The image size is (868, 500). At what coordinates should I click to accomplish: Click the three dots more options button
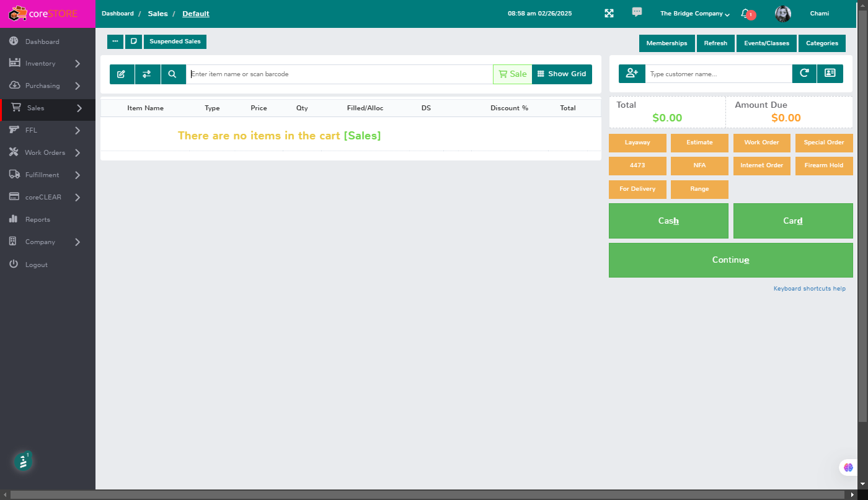[x=115, y=42]
